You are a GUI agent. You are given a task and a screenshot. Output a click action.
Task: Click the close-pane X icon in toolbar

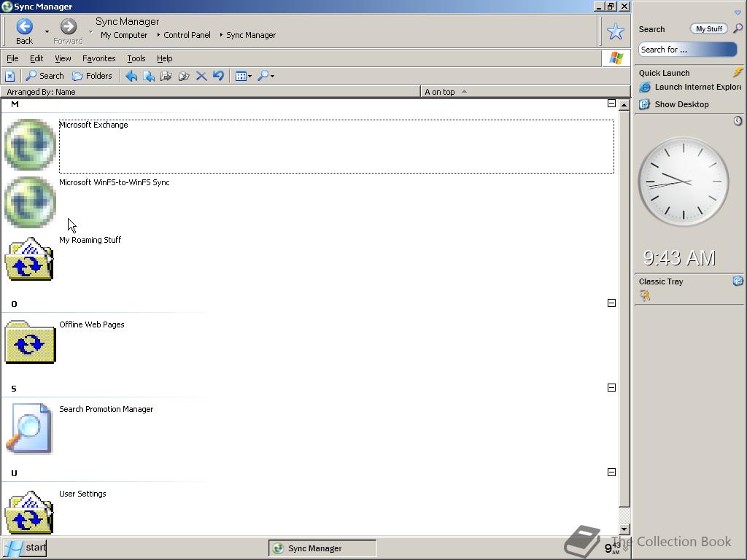tap(10, 76)
